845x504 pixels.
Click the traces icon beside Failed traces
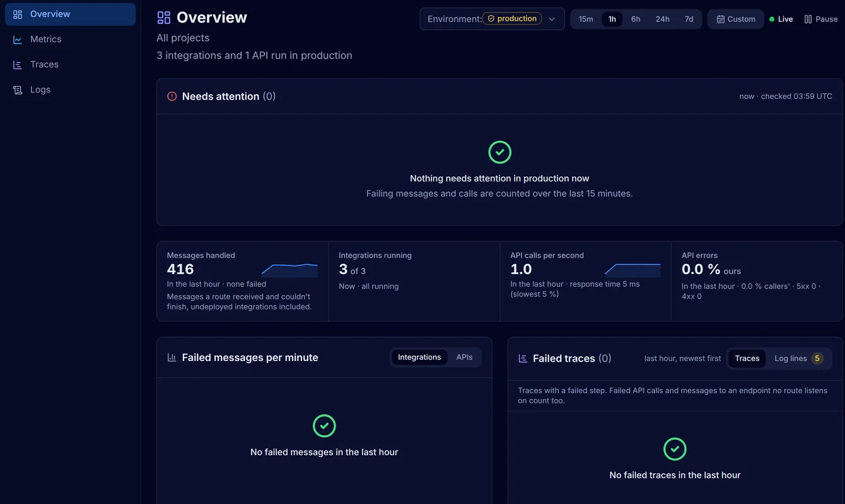click(523, 358)
